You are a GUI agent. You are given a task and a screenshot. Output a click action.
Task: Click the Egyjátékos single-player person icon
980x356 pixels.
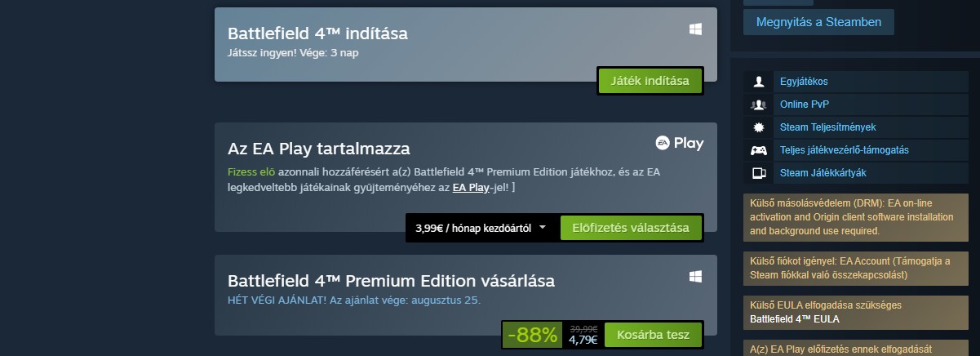click(x=759, y=82)
